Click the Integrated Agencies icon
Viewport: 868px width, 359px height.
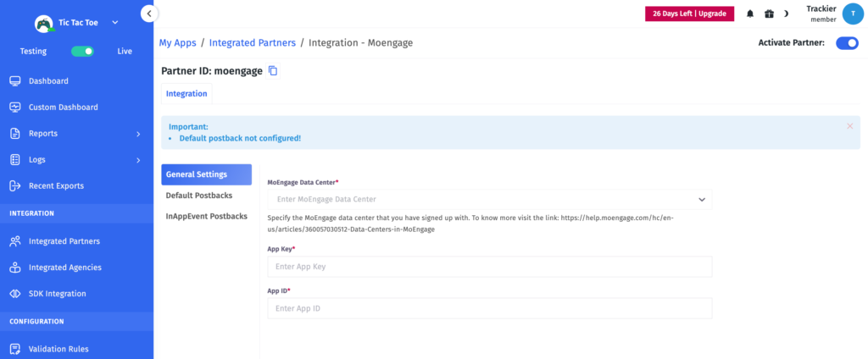(15, 268)
